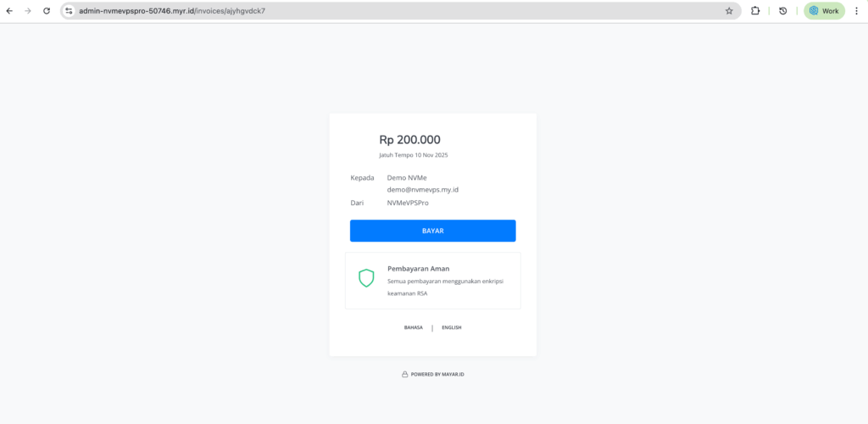This screenshot has height=424, width=868.
Task: Switch language to ENGLISH
Action: 451,327
